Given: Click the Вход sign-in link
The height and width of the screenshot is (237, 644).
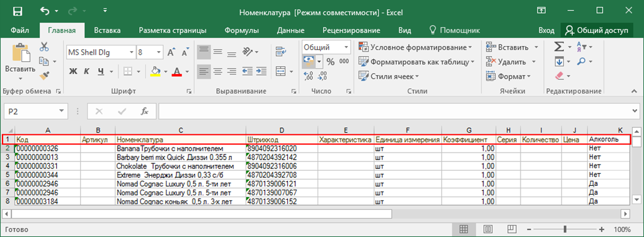Looking at the screenshot, I should click(x=546, y=30).
